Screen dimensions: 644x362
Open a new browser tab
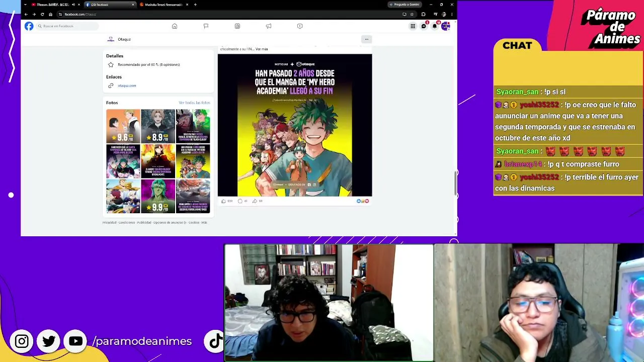[x=195, y=5]
